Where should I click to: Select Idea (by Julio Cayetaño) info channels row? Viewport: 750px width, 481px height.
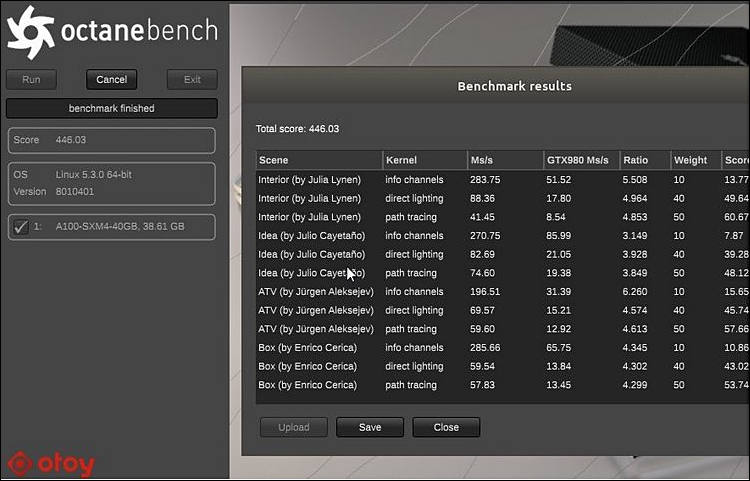click(x=502, y=236)
